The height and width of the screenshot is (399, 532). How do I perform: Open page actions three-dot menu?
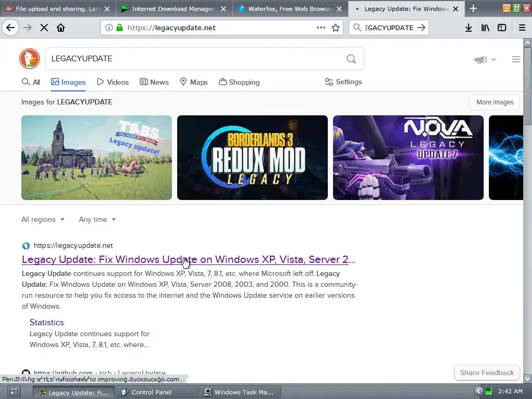coord(321,28)
